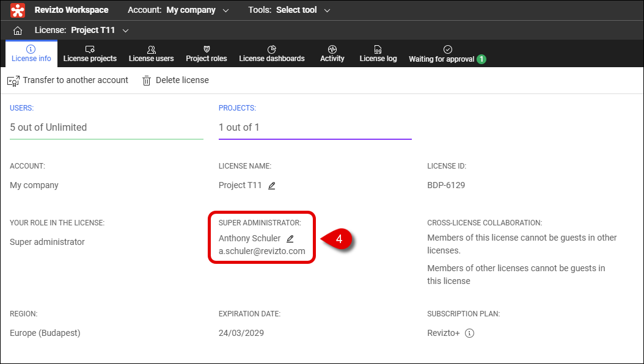Viewport: 644px width, 364px height.
Task: Click the name Anthony Schuler
Action: (x=249, y=238)
